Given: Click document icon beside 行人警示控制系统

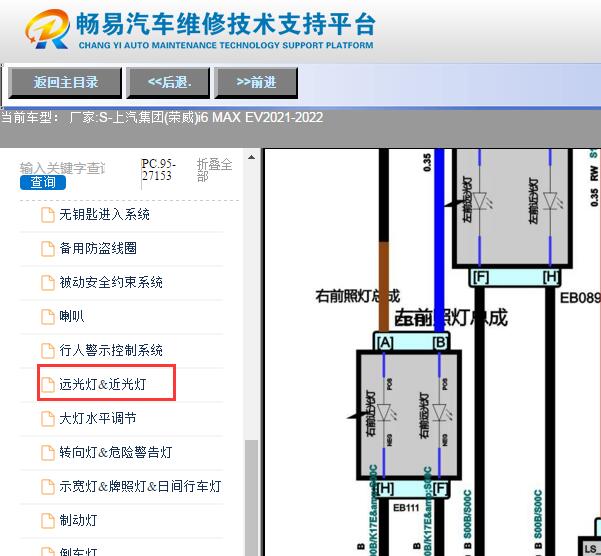Looking at the screenshot, I should [48, 350].
